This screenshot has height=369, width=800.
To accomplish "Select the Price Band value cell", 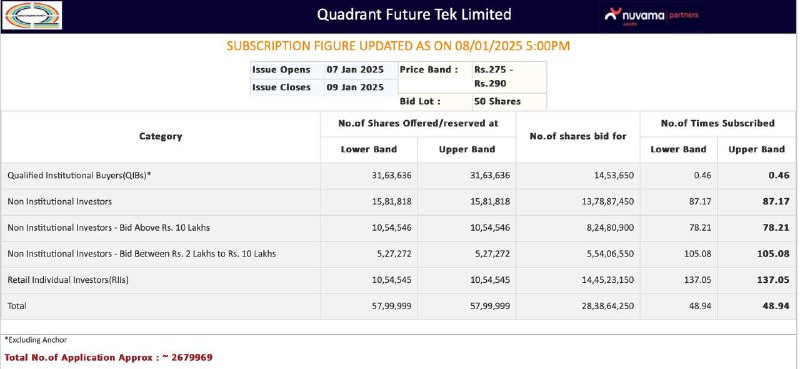I will 509,77.
